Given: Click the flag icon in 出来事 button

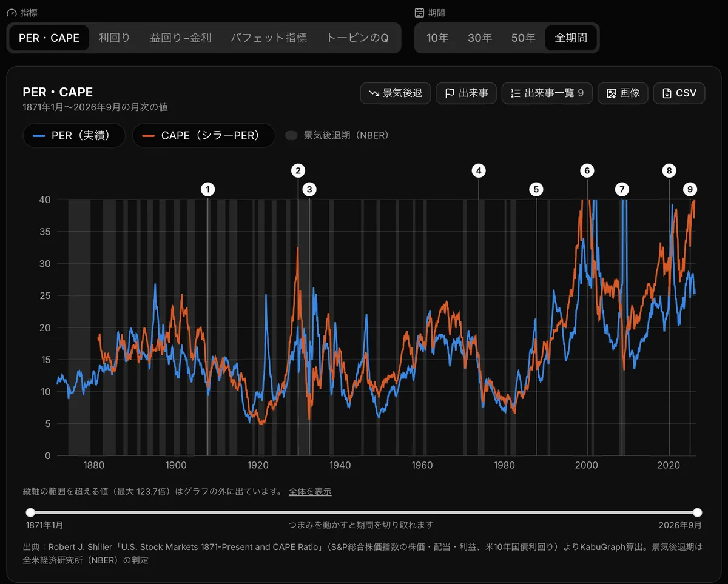Looking at the screenshot, I should click(450, 93).
